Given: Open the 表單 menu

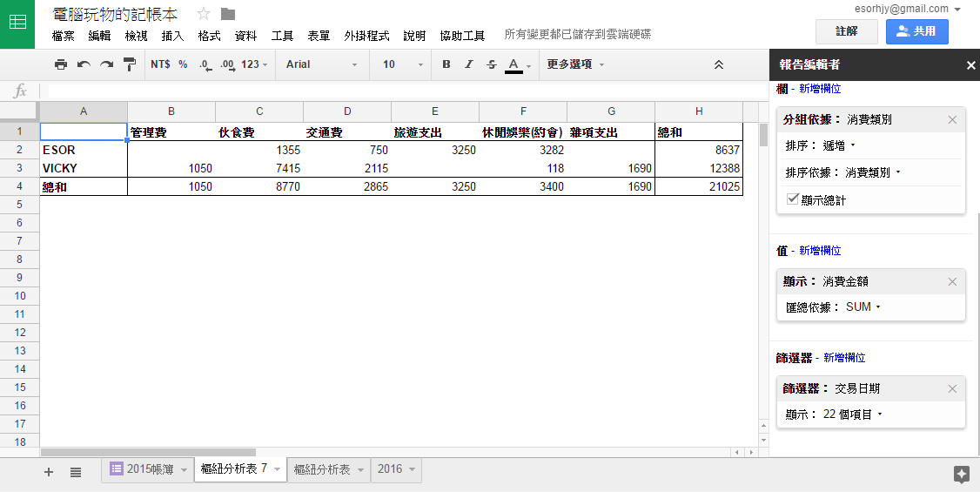Looking at the screenshot, I should click(319, 36).
